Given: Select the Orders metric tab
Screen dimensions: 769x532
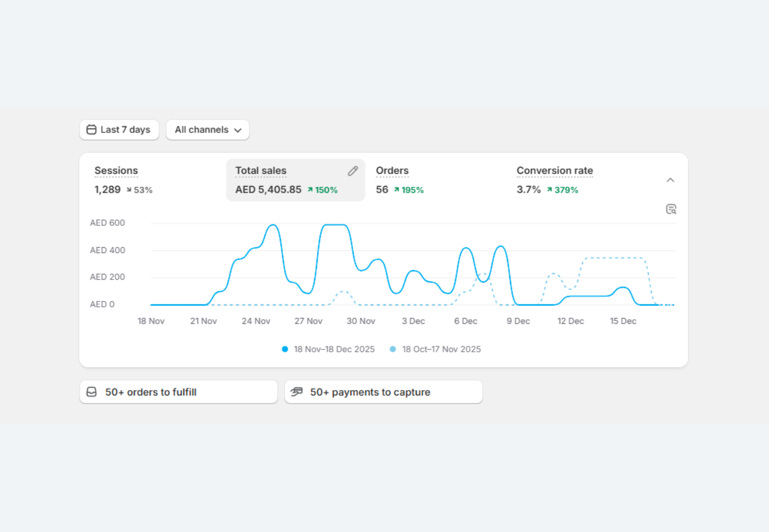Looking at the screenshot, I should point(392,171).
